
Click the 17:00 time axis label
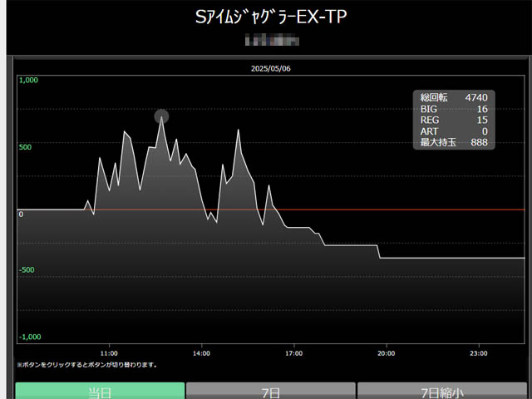[x=293, y=353]
